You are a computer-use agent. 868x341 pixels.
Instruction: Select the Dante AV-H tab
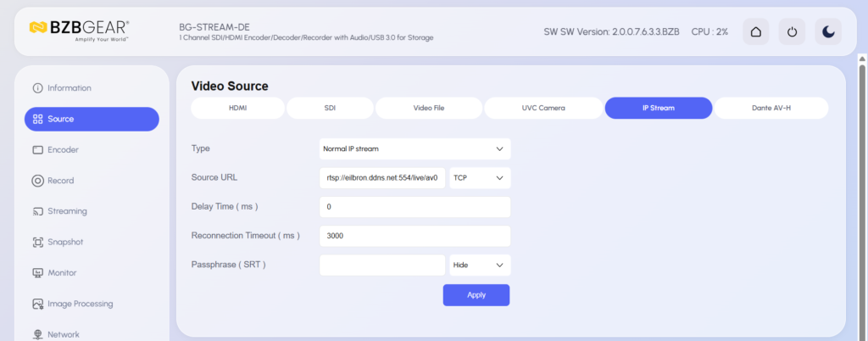point(771,109)
